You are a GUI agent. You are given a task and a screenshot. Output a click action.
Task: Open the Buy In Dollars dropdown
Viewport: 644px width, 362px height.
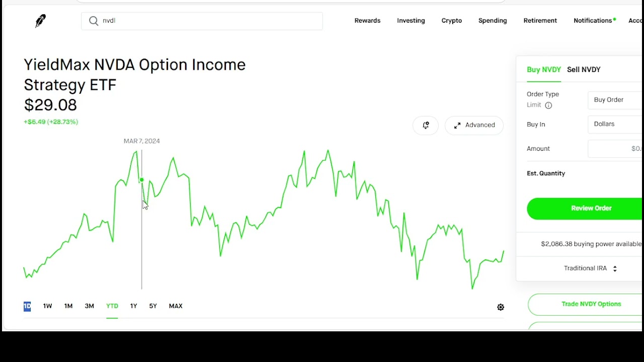pyautogui.click(x=615, y=124)
